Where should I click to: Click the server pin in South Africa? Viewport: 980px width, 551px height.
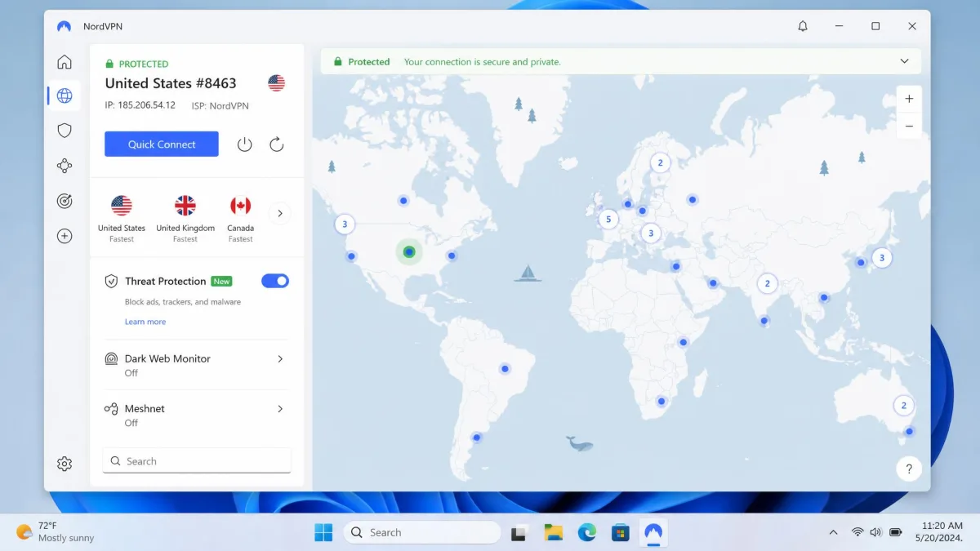tap(661, 401)
